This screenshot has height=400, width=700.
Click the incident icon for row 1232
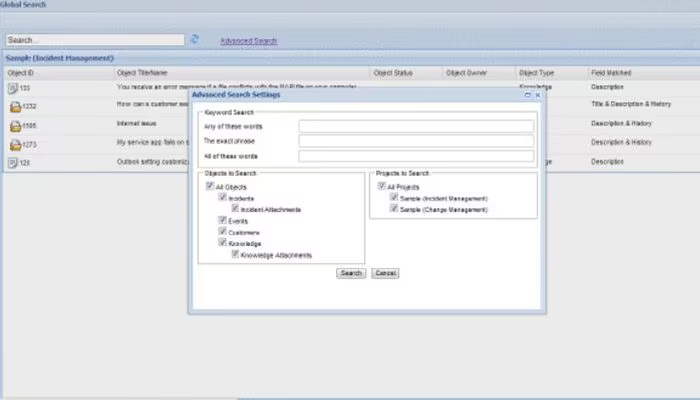(15, 107)
